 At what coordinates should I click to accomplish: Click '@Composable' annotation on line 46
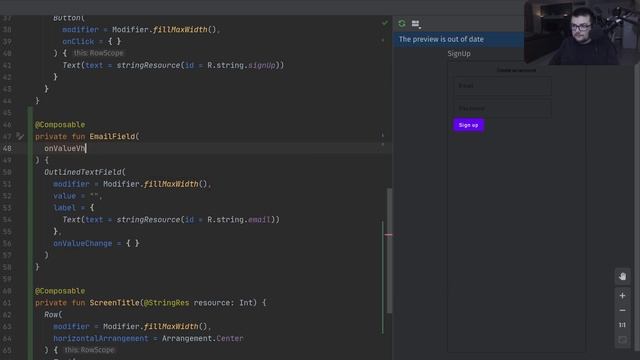tap(60, 124)
